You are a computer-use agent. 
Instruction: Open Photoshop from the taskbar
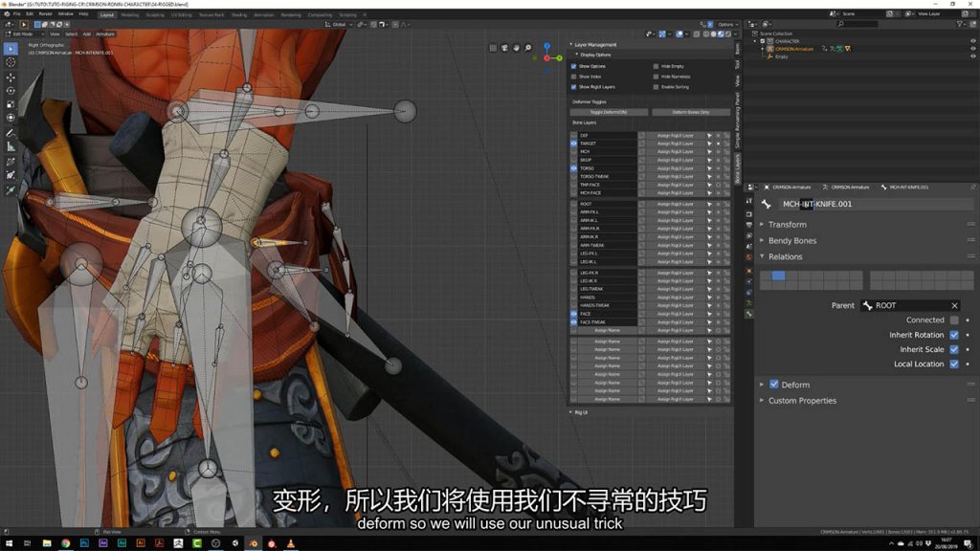coord(84,543)
